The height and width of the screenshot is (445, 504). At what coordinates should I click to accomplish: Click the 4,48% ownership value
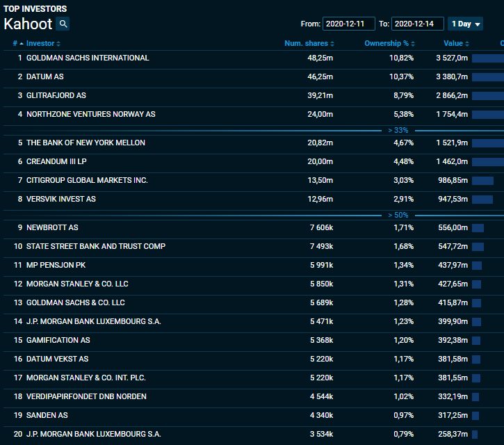coord(404,161)
